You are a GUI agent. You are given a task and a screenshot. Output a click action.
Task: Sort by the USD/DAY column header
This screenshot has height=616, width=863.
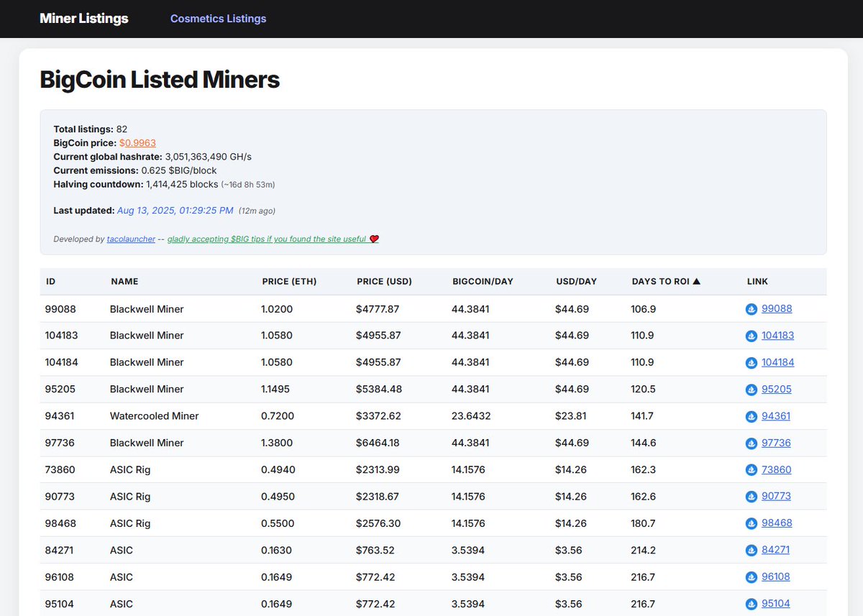[x=576, y=282]
